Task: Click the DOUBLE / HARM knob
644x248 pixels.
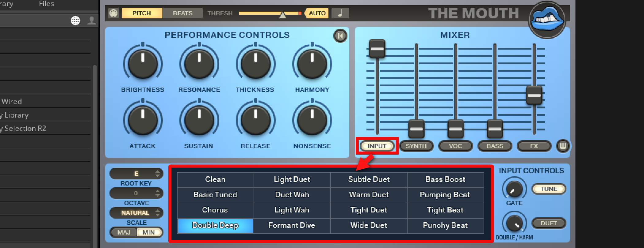Action: 514,224
